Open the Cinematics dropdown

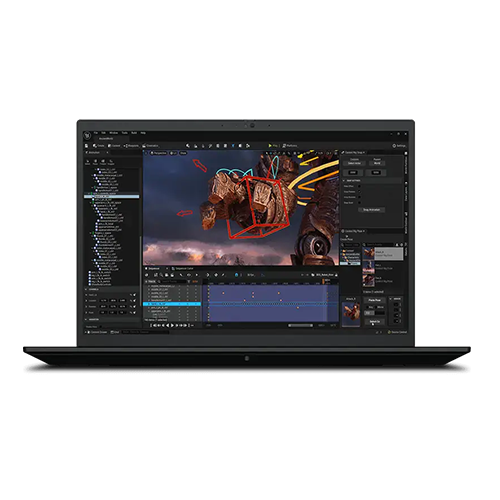pyautogui.click(x=151, y=146)
